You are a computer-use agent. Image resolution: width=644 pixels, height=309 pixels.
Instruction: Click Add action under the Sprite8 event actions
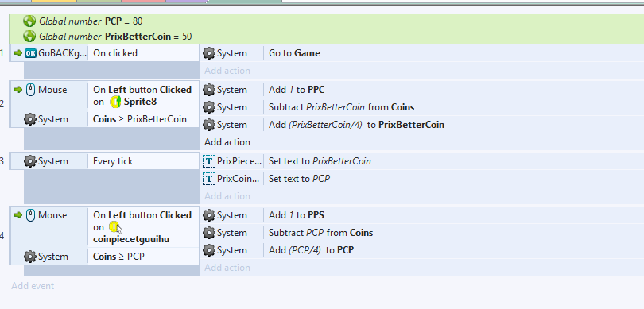227,142
